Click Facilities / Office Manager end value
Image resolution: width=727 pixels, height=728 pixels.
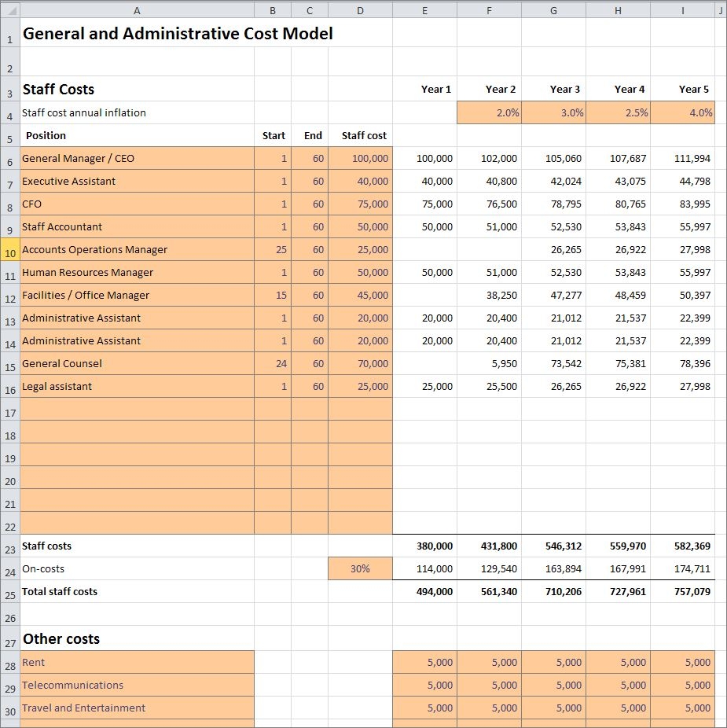click(310, 296)
